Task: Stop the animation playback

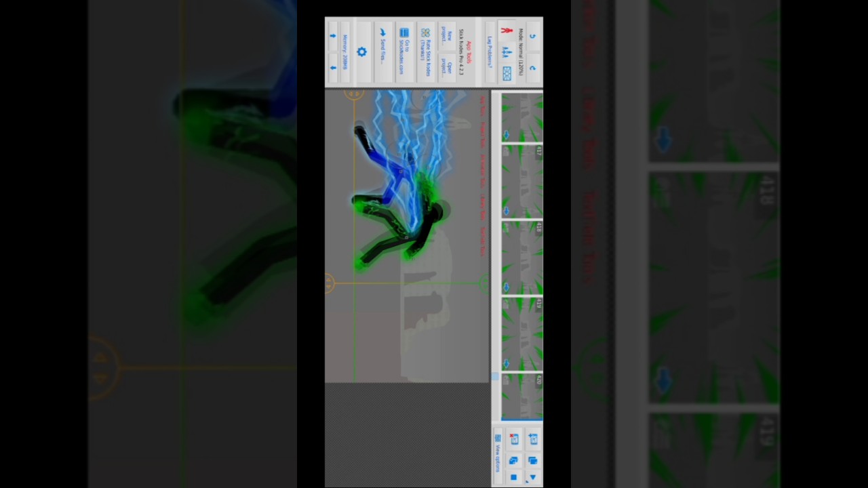Action: point(513,477)
